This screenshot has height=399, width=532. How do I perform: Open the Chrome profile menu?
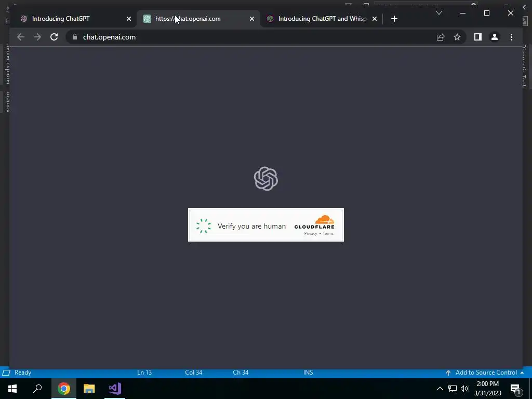(495, 37)
